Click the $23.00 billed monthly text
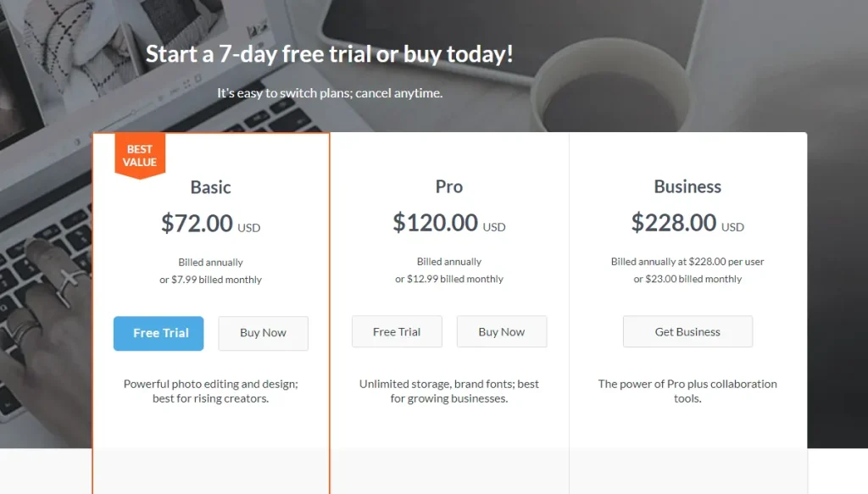Image resolution: width=868 pixels, height=494 pixels. point(687,278)
